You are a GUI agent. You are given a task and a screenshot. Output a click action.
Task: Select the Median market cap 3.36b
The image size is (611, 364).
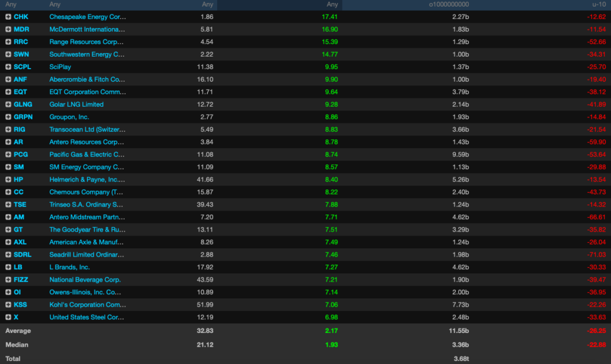461,344
